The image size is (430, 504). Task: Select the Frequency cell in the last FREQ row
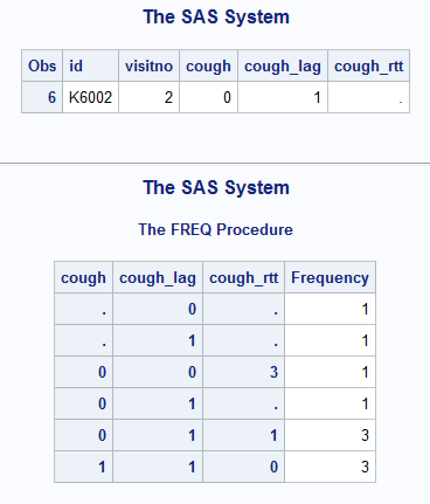tap(330, 467)
